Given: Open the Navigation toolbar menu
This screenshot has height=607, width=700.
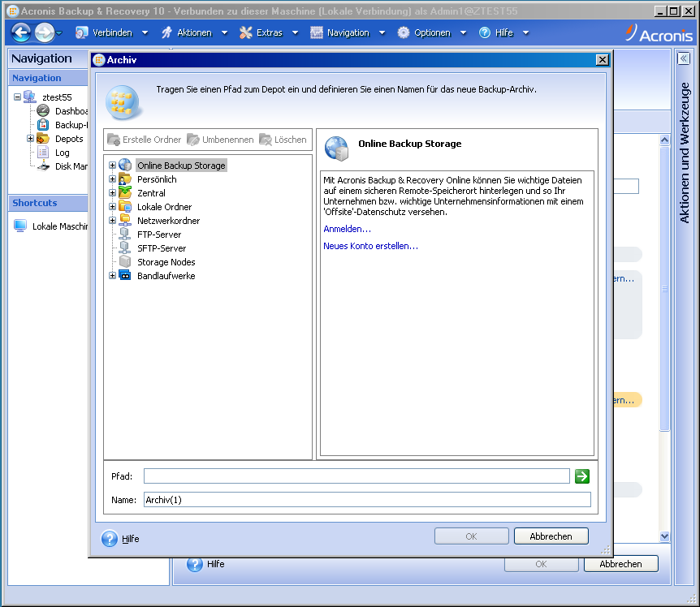Looking at the screenshot, I should pyautogui.click(x=348, y=32).
